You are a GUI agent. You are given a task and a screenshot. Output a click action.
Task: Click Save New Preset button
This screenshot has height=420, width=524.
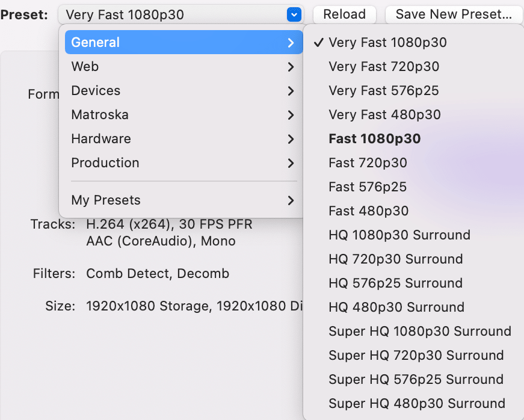[454, 14]
